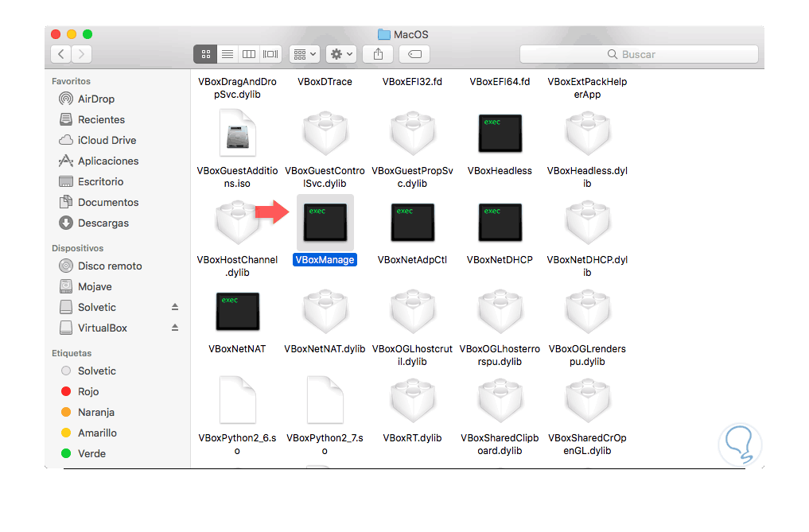Select the VBoxNetDHCP exec icon
The width and height of the screenshot is (809, 532).
click(500, 223)
